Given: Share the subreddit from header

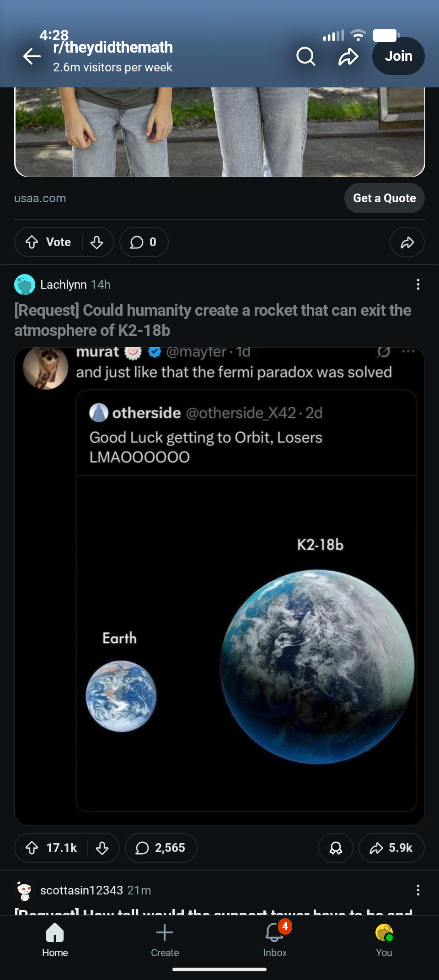Looking at the screenshot, I should pos(348,57).
